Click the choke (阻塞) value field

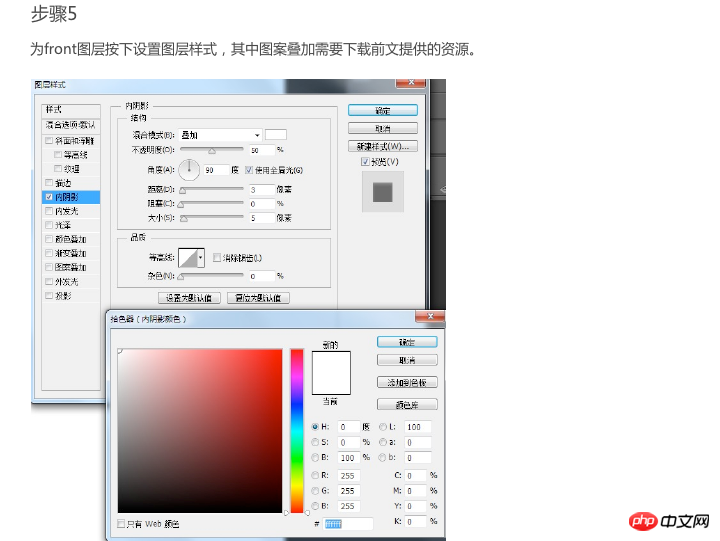click(x=262, y=203)
